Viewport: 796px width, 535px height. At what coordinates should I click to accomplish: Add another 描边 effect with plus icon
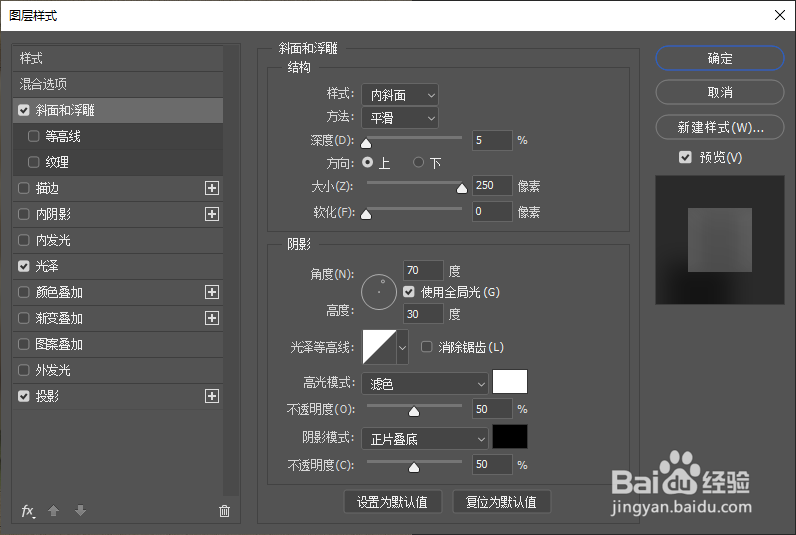pyautogui.click(x=212, y=188)
